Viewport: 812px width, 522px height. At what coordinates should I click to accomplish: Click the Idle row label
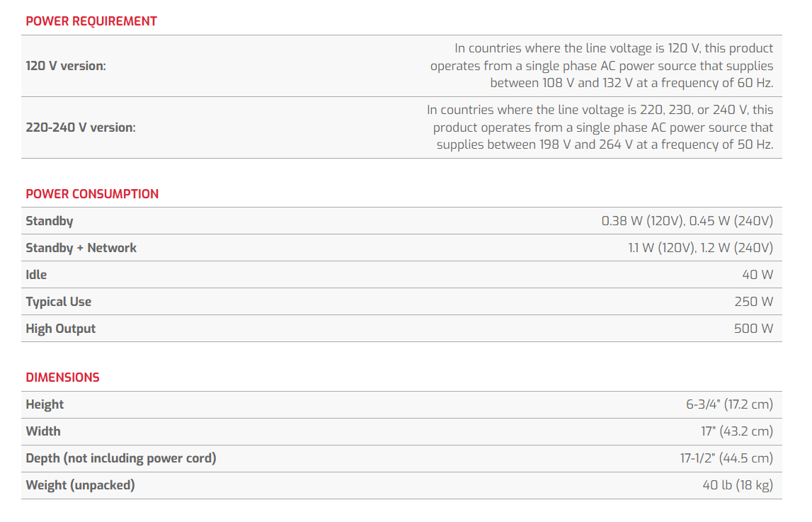pyautogui.click(x=36, y=275)
